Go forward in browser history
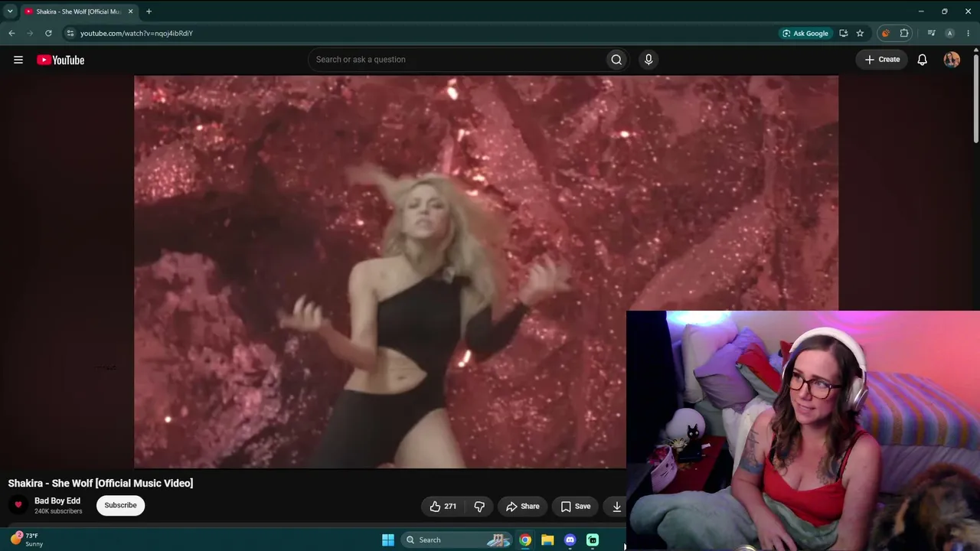980x551 pixels. coord(30,33)
